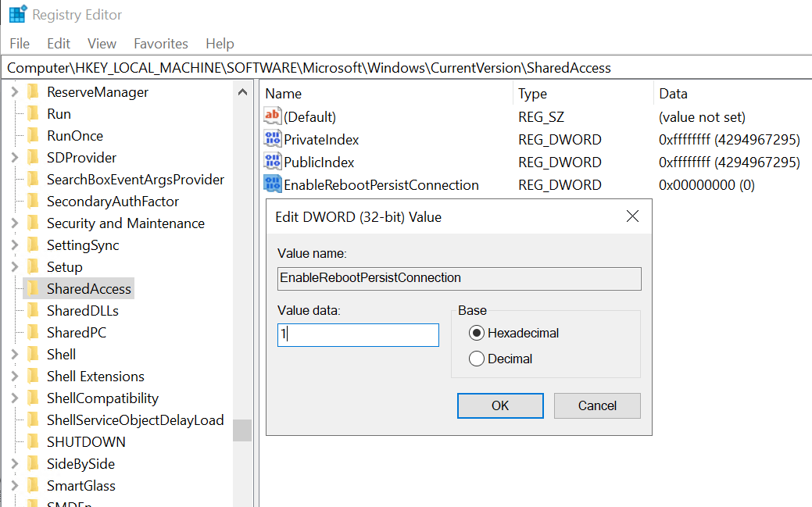Open the Edit menu
The width and height of the screenshot is (812, 507).
tap(59, 44)
